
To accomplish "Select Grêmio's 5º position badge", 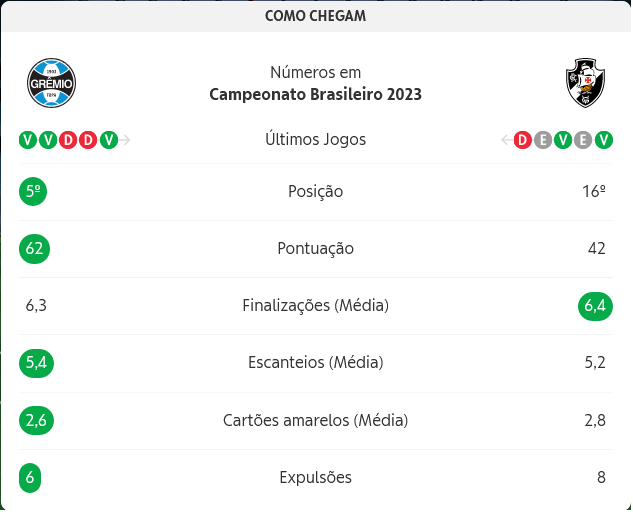I will click(33, 191).
